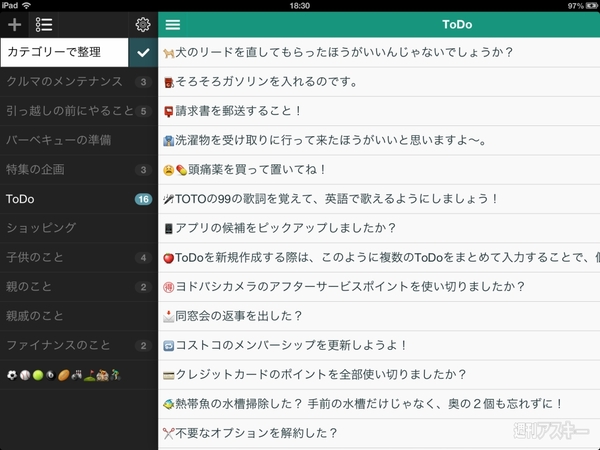600x450 pixels.
Task: Tap 得 stamp emoji on ヨドバシ task
Action: click(x=168, y=287)
